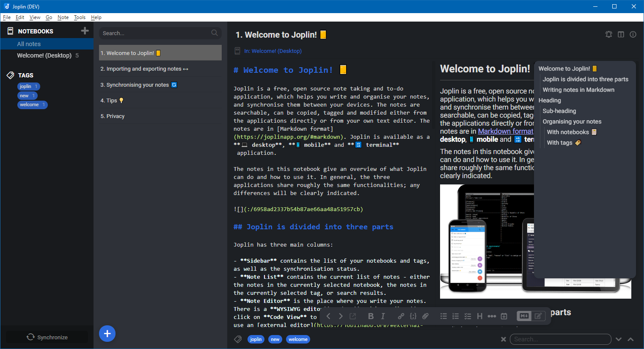
Task: Click the search magnifier icon in note list
Action: tap(215, 33)
